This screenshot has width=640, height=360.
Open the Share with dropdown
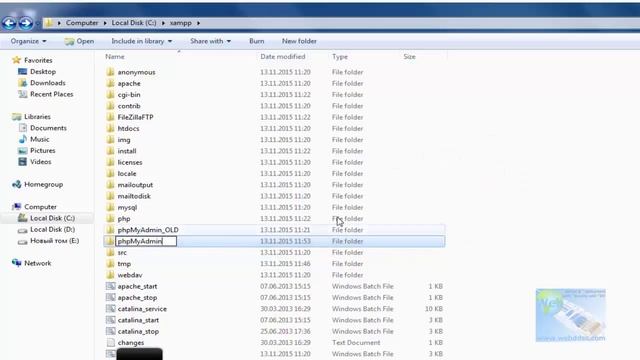click(210, 41)
